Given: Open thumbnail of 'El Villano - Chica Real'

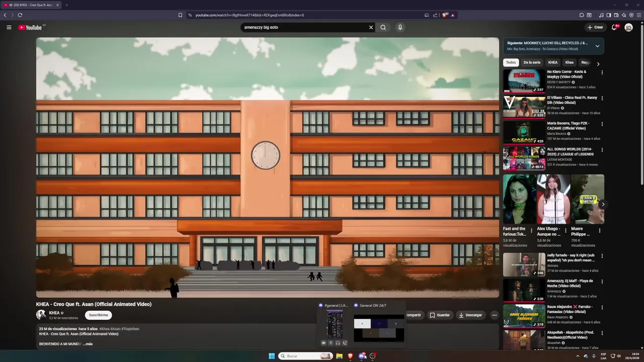Looking at the screenshot, I should pyautogui.click(x=524, y=107).
